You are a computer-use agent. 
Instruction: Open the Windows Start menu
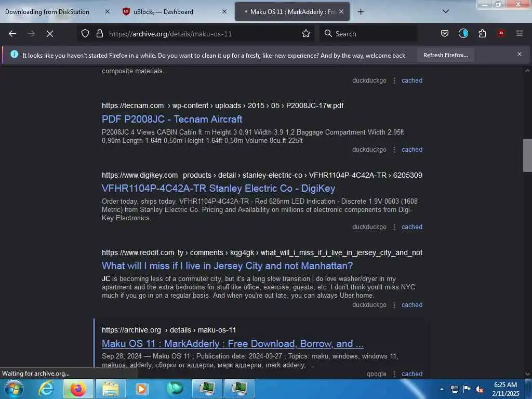click(14, 389)
